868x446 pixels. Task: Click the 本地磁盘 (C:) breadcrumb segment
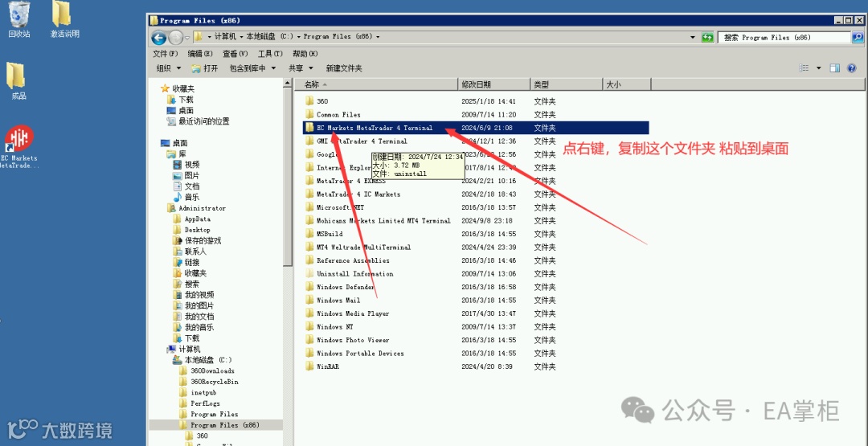click(269, 36)
